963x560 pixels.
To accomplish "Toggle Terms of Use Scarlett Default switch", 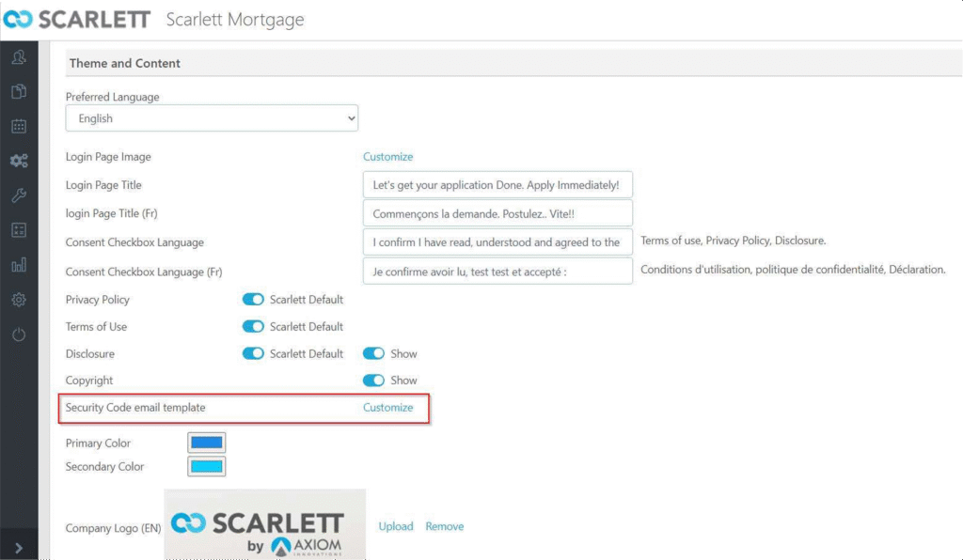I will 252,326.
